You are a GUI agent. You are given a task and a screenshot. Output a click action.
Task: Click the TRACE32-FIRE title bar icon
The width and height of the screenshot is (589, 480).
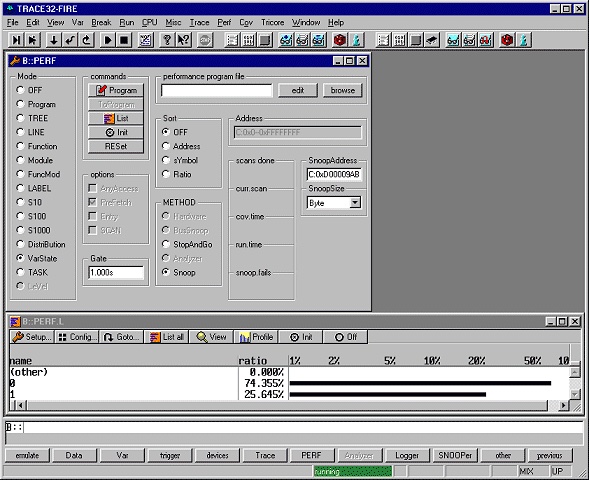(10, 8)
